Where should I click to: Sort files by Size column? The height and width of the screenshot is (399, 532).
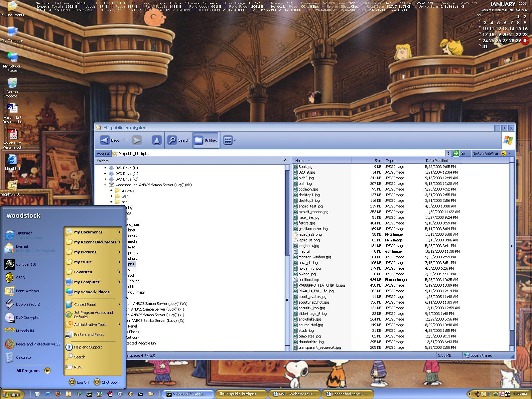367,161
